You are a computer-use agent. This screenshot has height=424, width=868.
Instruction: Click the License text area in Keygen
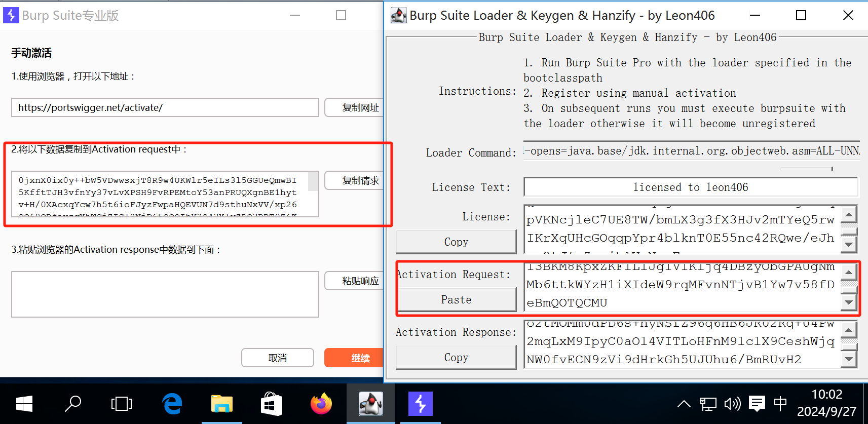tap(682, 229)
